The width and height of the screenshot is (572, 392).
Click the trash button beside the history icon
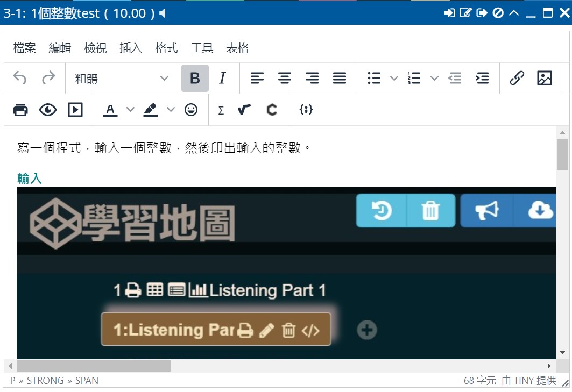click(431, 211)
